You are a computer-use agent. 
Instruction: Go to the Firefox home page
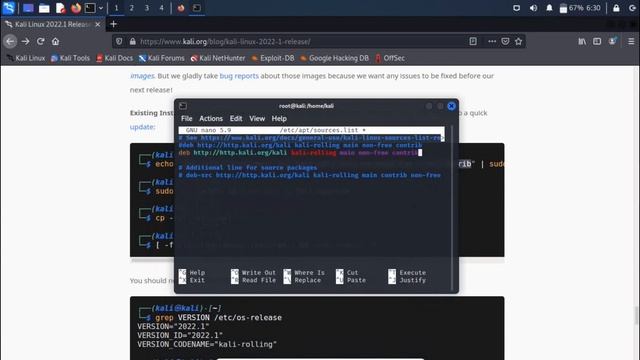(56, 41)
